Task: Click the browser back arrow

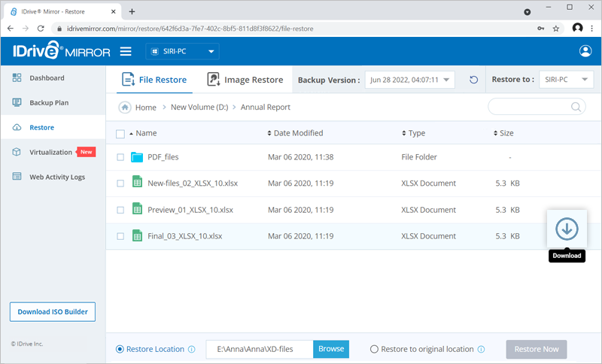Action: pyautogui.click(x=11, y=29)
